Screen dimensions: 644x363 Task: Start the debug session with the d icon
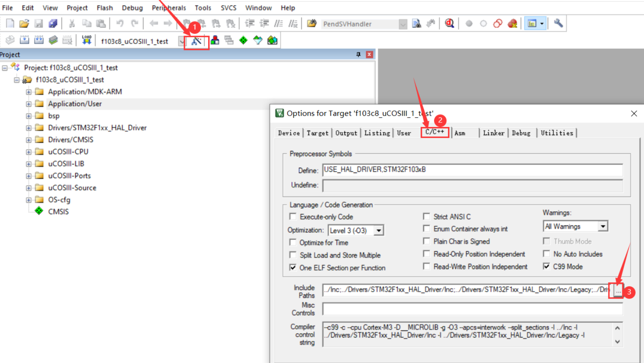[449, 24]
